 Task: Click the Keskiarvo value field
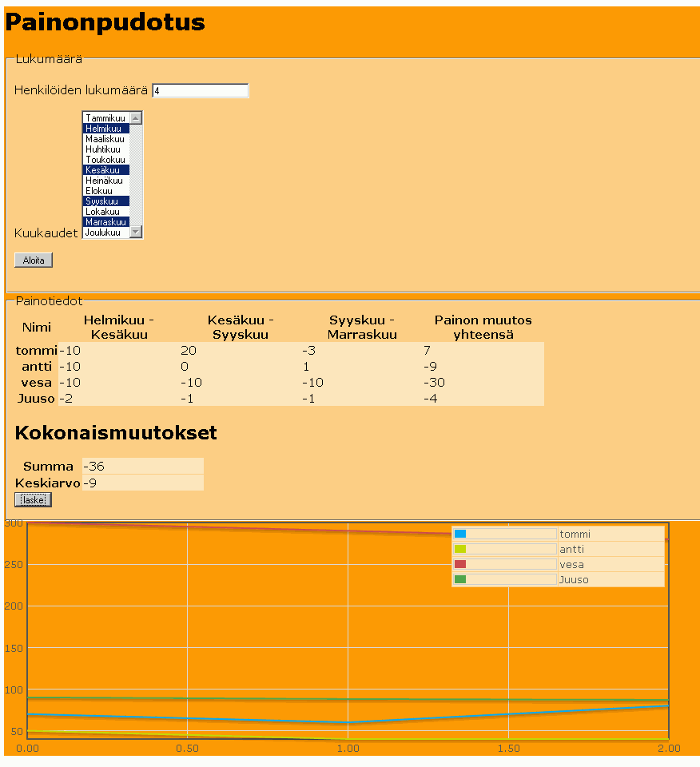click(143, 483)
